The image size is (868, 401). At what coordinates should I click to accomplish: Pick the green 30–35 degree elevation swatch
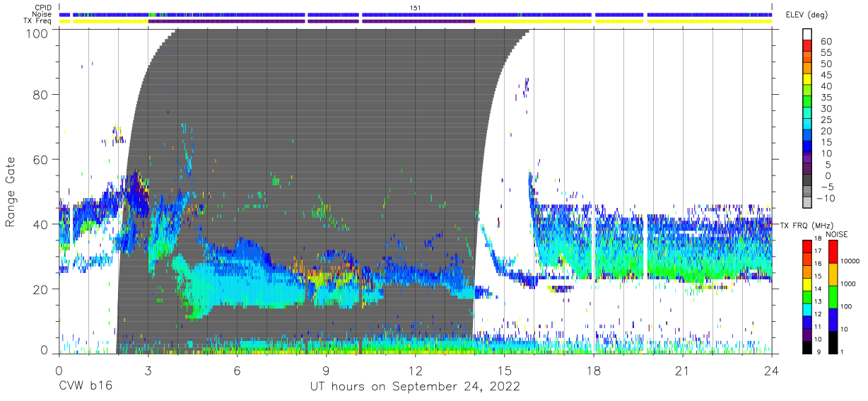tap(807, 103)
